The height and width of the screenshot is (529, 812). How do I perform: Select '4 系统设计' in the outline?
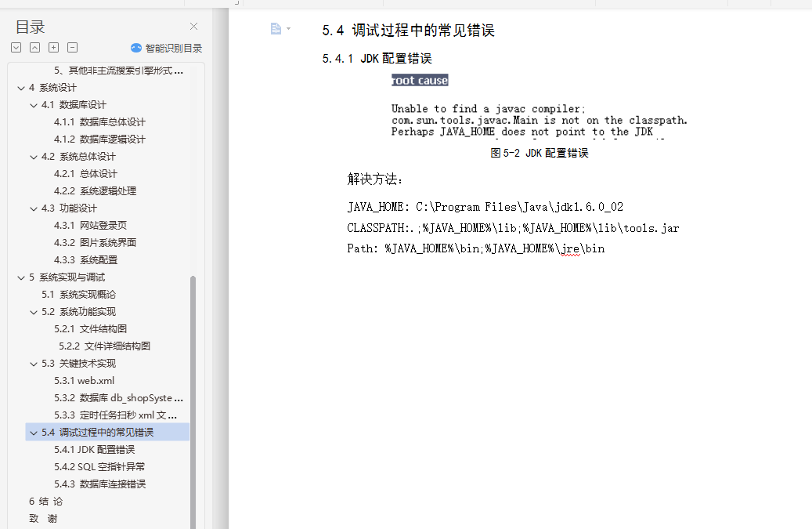click(52, 88)
